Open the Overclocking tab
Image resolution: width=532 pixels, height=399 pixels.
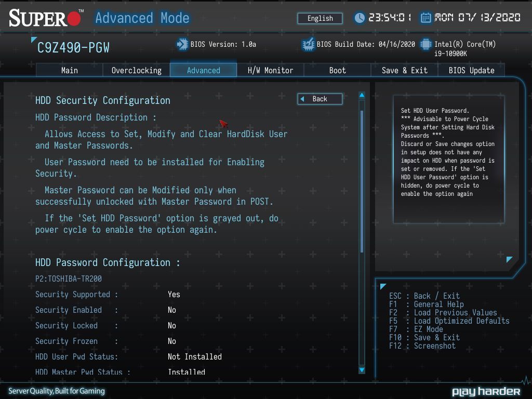(137, 70)
